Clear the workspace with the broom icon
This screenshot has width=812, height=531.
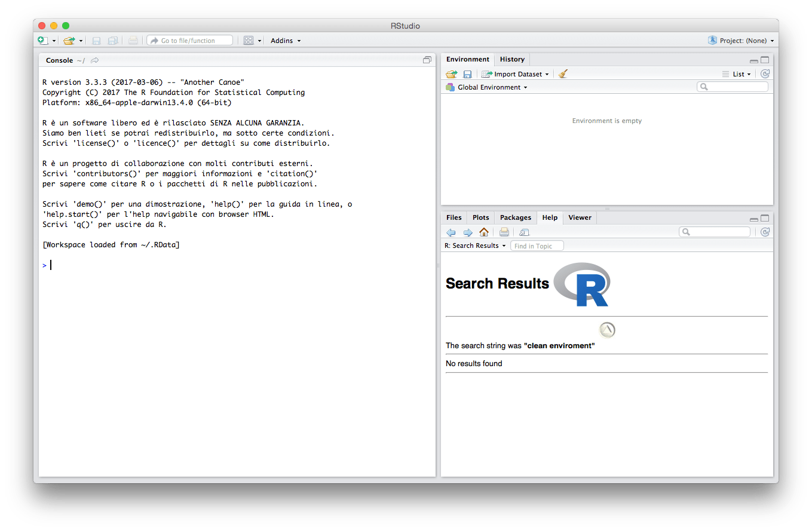click(562, 73)
